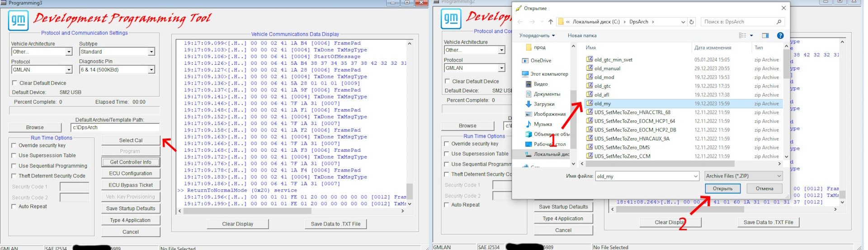Select the Локальный диск entry in the sidebar

[x=547, y=154]
